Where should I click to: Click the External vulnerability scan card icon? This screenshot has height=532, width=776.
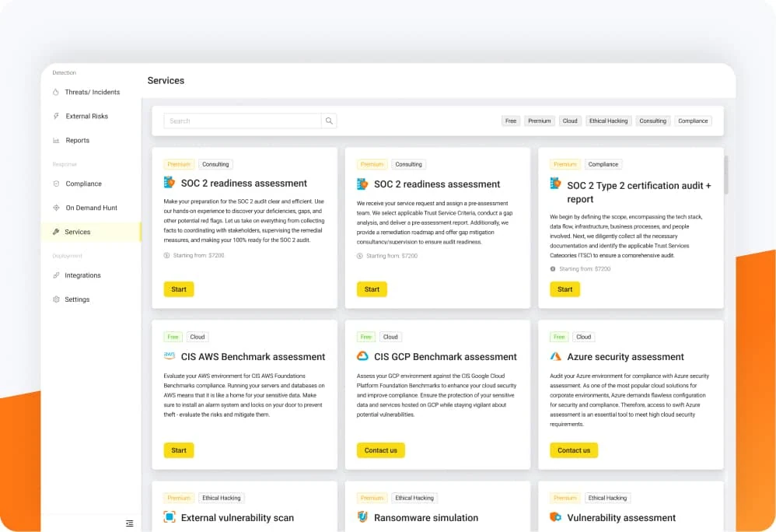click(x=170, y=517)
